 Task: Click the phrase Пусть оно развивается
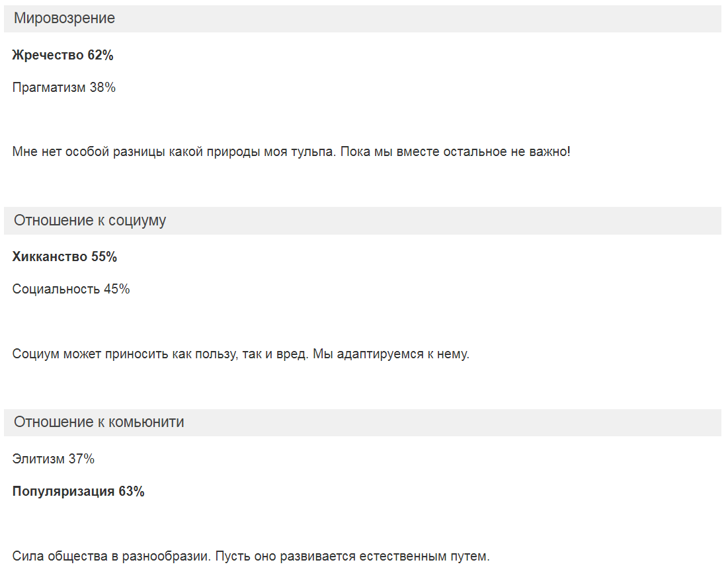click(x=286, y=556)
